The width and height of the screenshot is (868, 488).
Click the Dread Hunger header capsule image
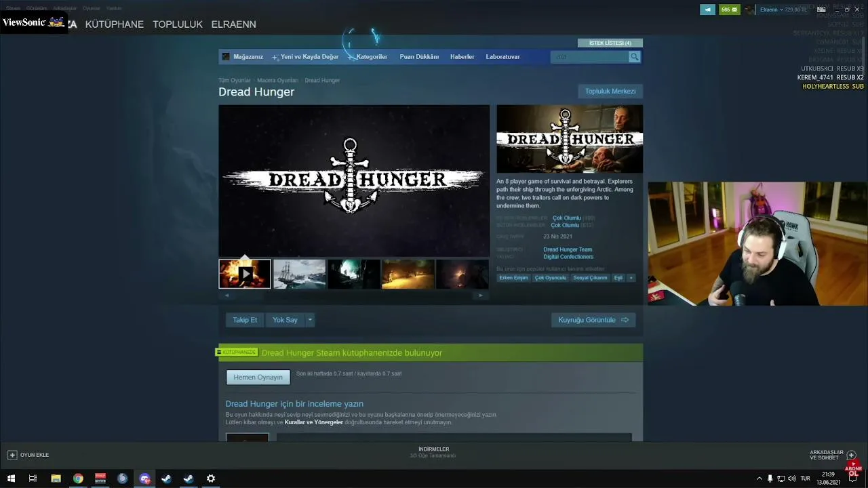coord(570,139)
